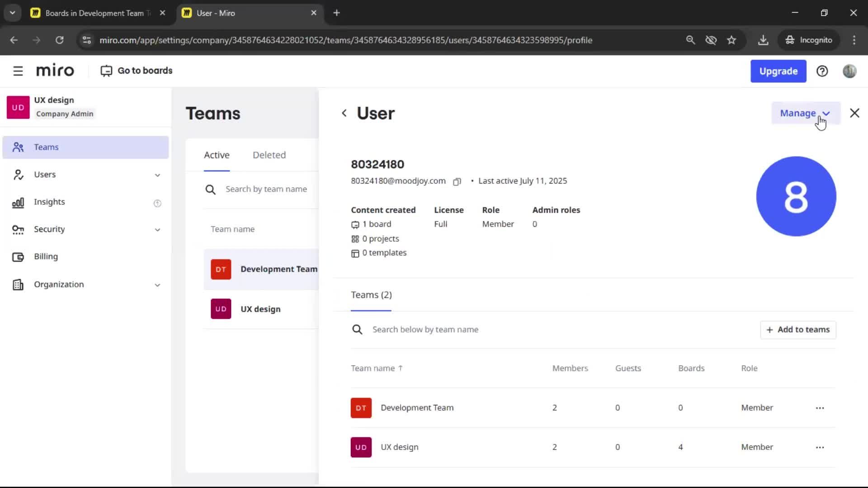Image resolution: width=868 pixels, height=488 pixels.
Task: Focus the Search by team name field
Action: [x=266, y=189]
